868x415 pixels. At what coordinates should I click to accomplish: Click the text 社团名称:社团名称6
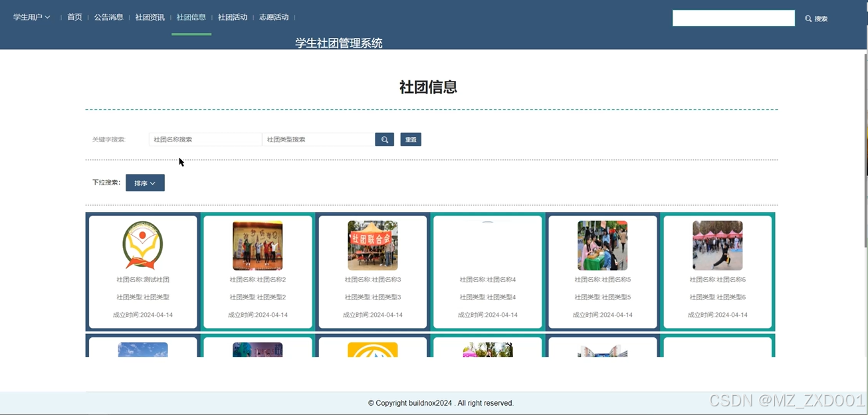point(718,280)
